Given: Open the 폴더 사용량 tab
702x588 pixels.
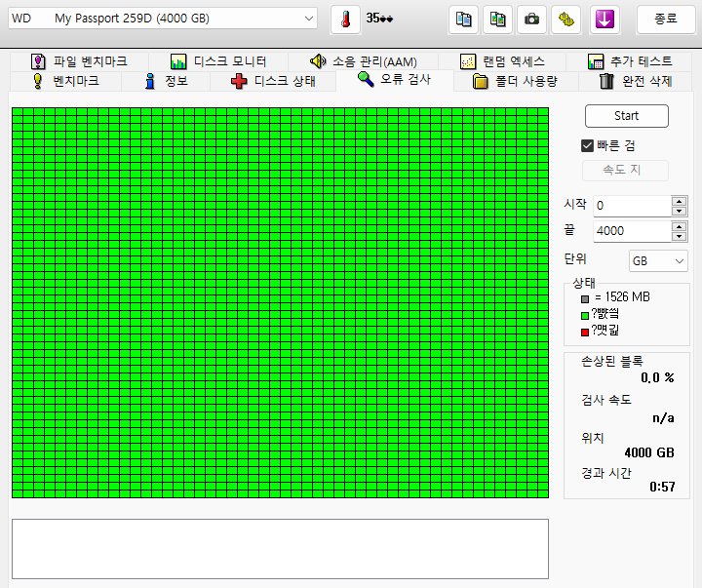Looking at the screenshot, I should tap(516, 81).
